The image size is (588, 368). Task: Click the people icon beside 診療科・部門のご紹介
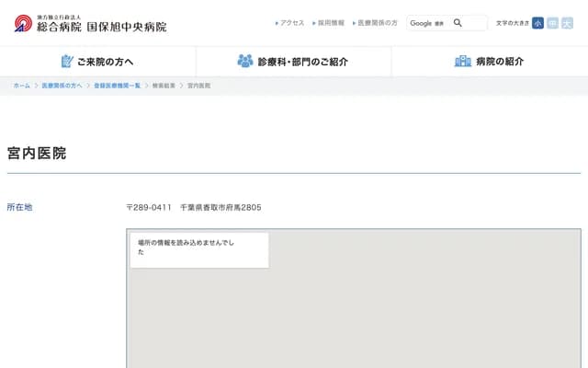pos(245,61)
